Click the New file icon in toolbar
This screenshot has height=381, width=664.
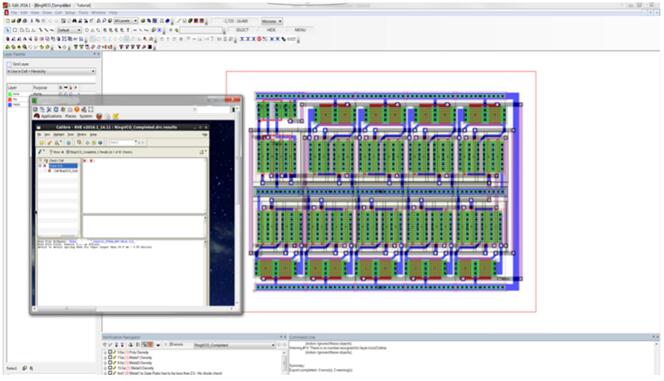tap(8, 21)
